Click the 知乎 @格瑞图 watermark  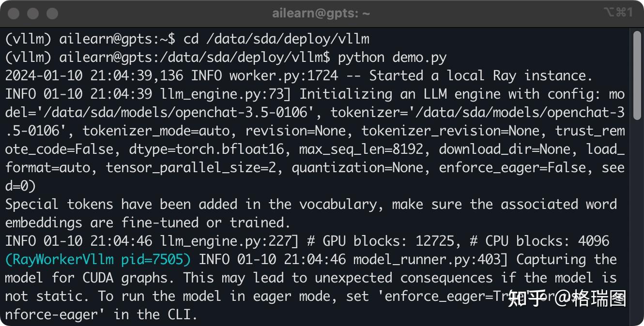point(567,299)
